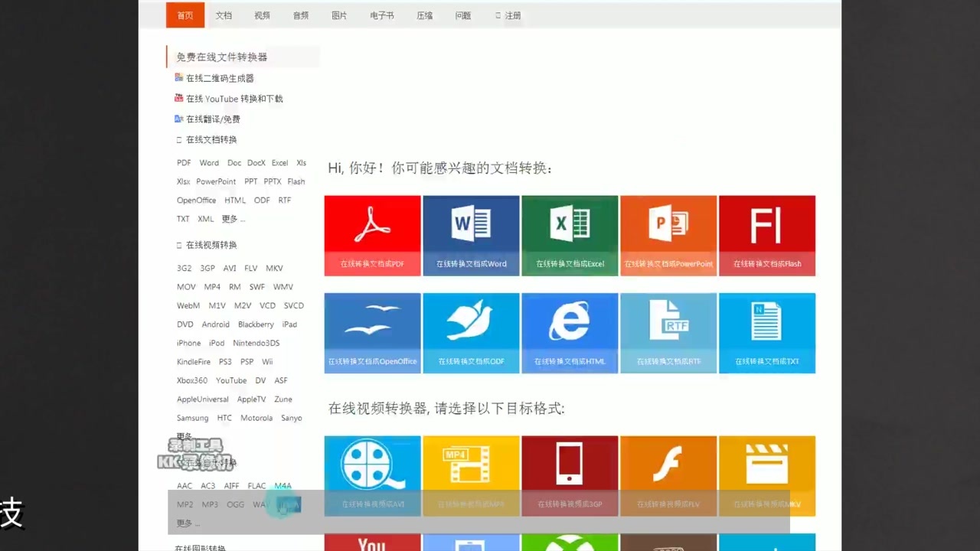The width and height of the screenshot is (980, 551).
Task: Open the 问题 menu tab
Action: tap(463, 15)
